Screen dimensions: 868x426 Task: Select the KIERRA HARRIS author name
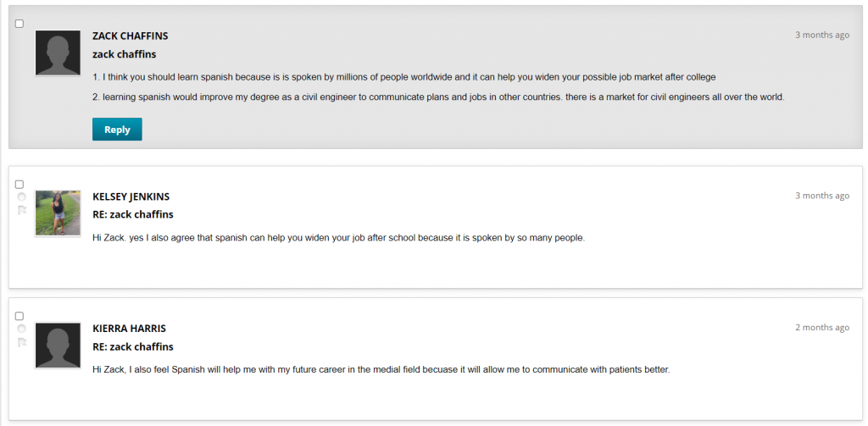coord(129,329)
